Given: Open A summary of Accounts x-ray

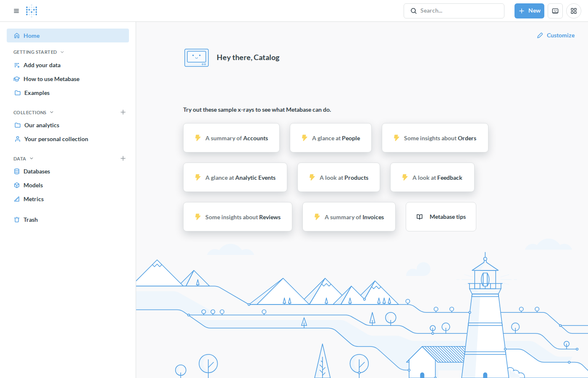Looking at the screenshot, I should [x=231, y=138].
